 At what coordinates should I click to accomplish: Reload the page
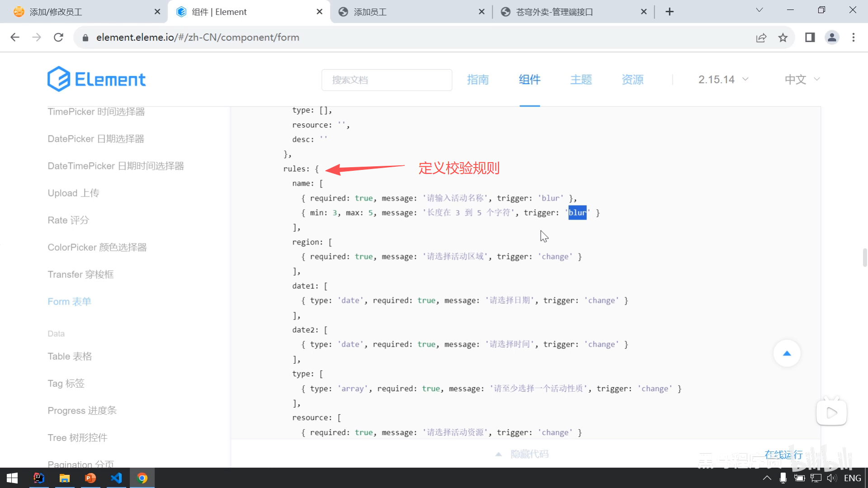(58, 38)
